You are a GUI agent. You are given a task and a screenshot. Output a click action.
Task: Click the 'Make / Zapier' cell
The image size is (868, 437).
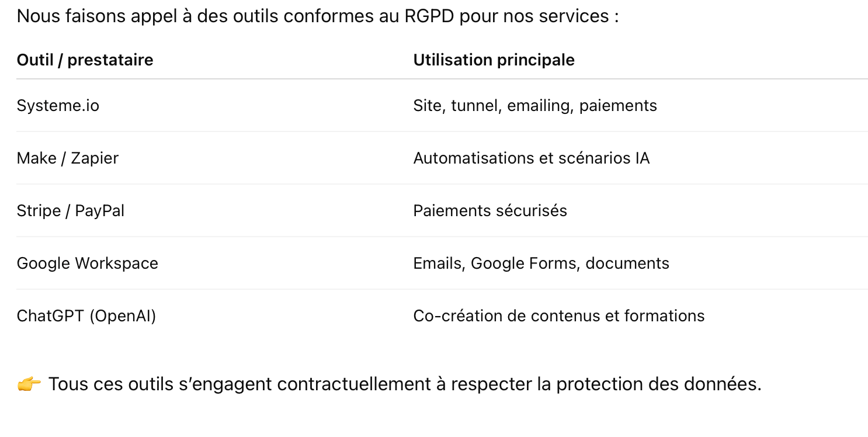[x=68, y=158]
